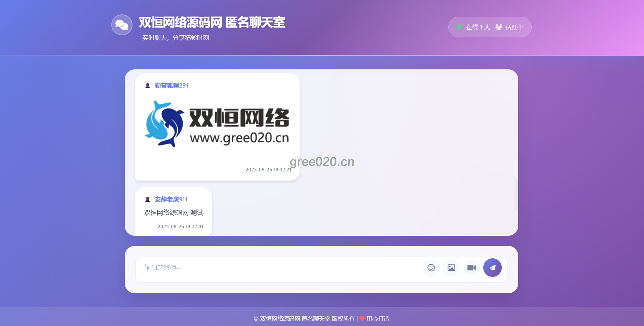The width and height of the screenshot is (644, 326).
Task: Click the green online status dot
Action: 459,27
